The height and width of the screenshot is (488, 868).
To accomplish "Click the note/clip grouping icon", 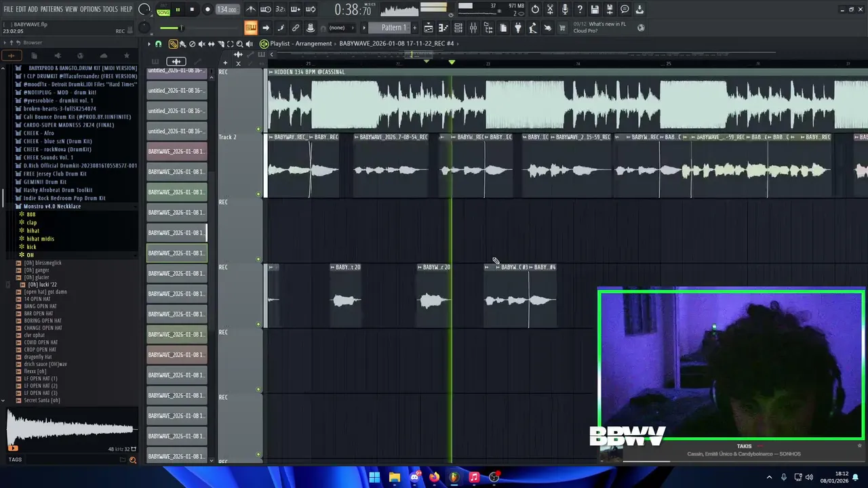I will point(281,28).
